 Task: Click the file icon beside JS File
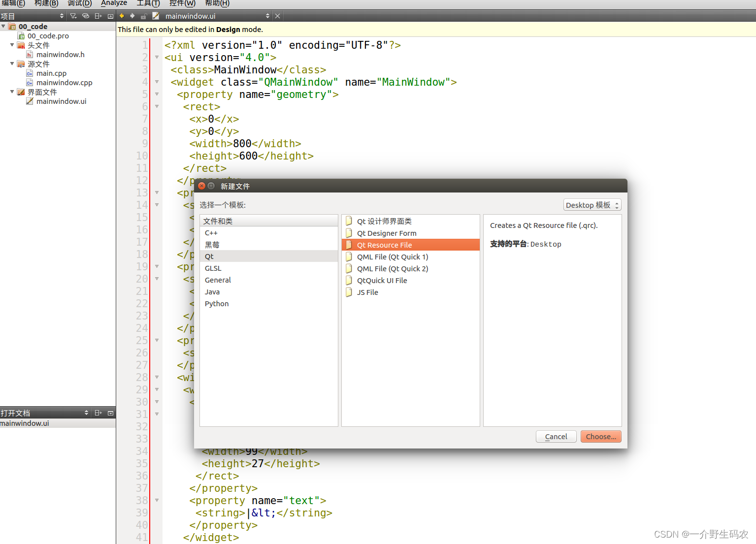tap(349, 292)
